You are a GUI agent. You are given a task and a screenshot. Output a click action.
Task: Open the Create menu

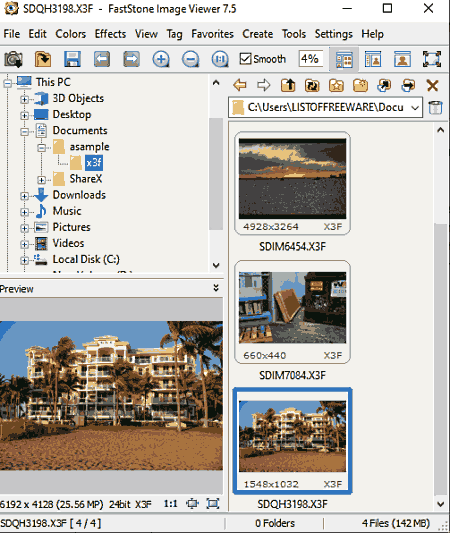click(x=258, y=34)
